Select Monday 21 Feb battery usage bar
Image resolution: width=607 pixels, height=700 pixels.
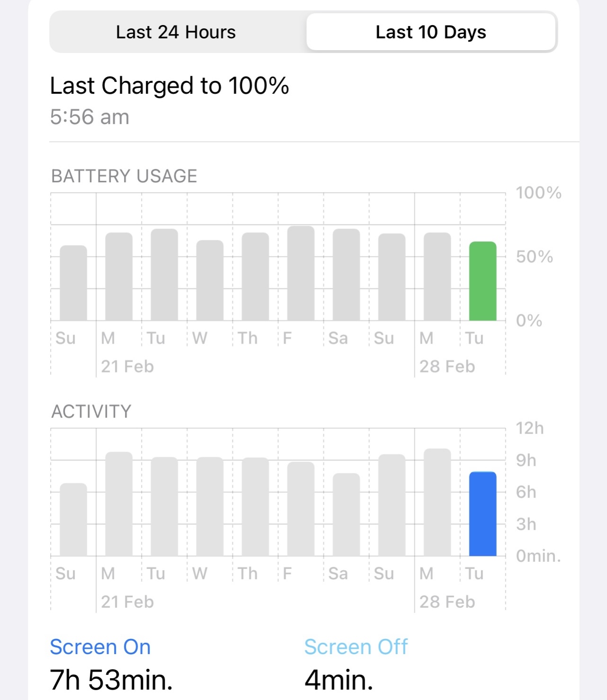point(119,277)
